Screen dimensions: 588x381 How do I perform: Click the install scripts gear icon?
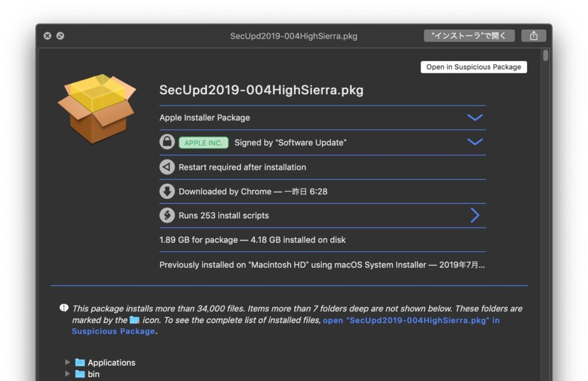coord(167,215)
